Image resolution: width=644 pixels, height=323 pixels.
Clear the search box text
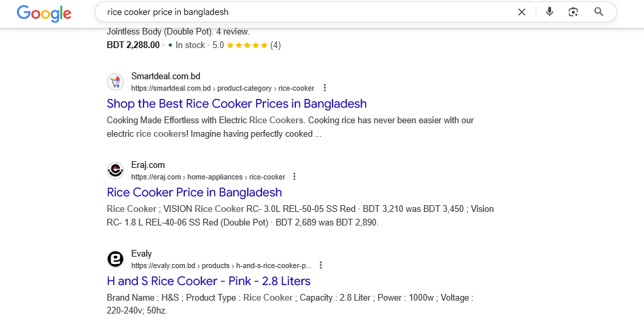click(x=521, y=12)
